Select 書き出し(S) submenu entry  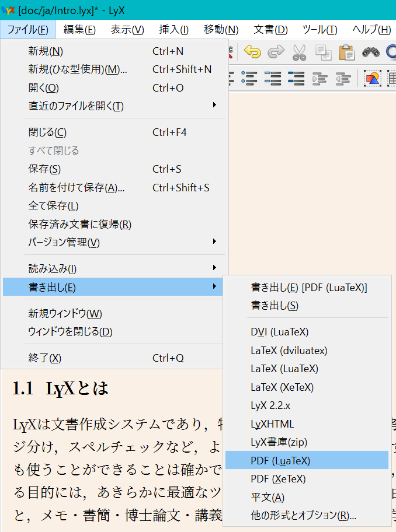(x=307, y=306)
